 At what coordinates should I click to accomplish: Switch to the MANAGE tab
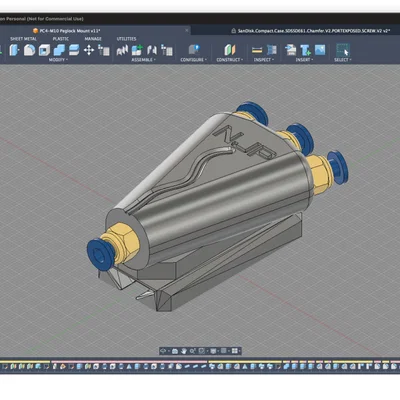tap(93, 39)
